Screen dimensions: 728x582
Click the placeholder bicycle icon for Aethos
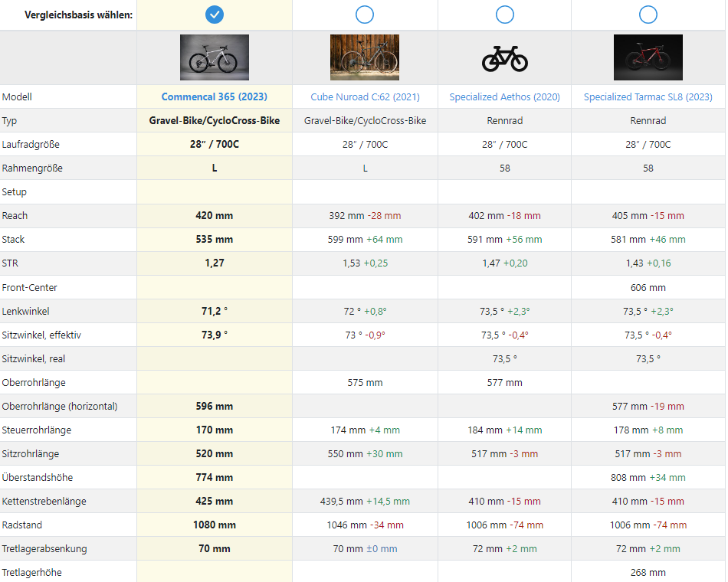click(504, 58)
